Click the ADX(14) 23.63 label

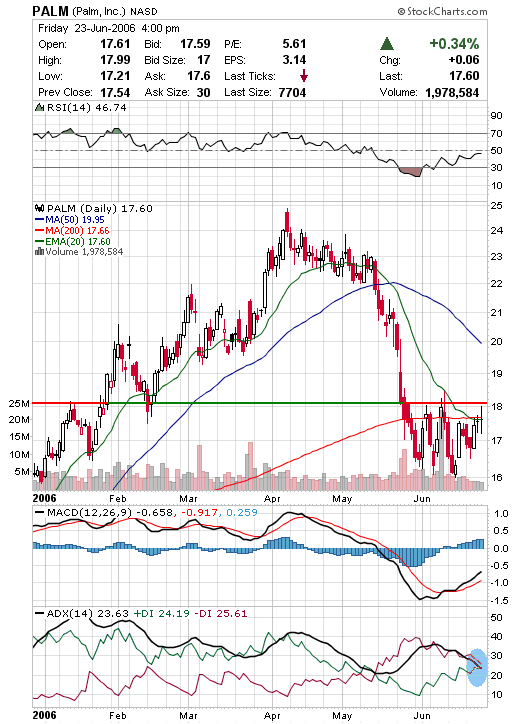coord(88,614)
